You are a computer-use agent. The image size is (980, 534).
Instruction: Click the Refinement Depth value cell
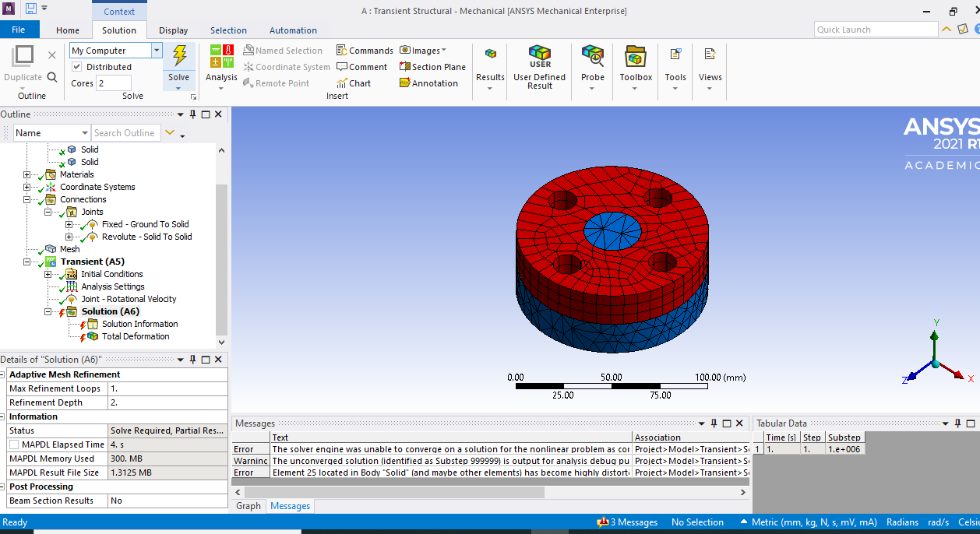pos(167,402)
